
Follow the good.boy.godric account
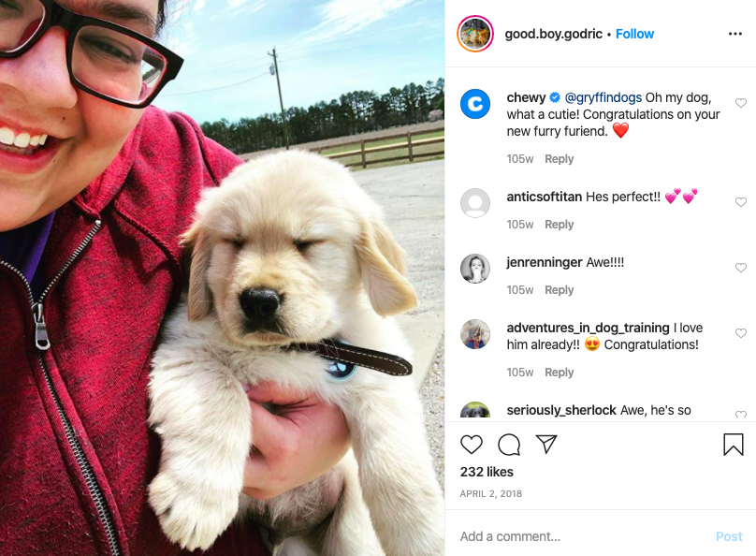(x=634, y=34)
